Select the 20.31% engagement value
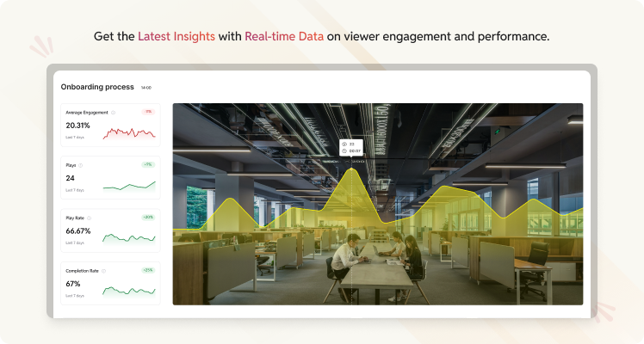Image resolution: width=644 pixels, height=344 pixels. [77, 125]
